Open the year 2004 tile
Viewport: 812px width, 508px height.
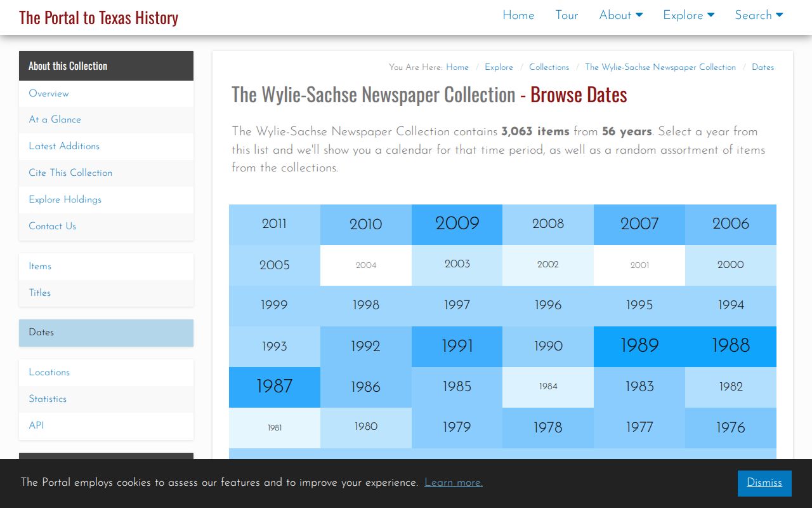[x=366, y=265]
